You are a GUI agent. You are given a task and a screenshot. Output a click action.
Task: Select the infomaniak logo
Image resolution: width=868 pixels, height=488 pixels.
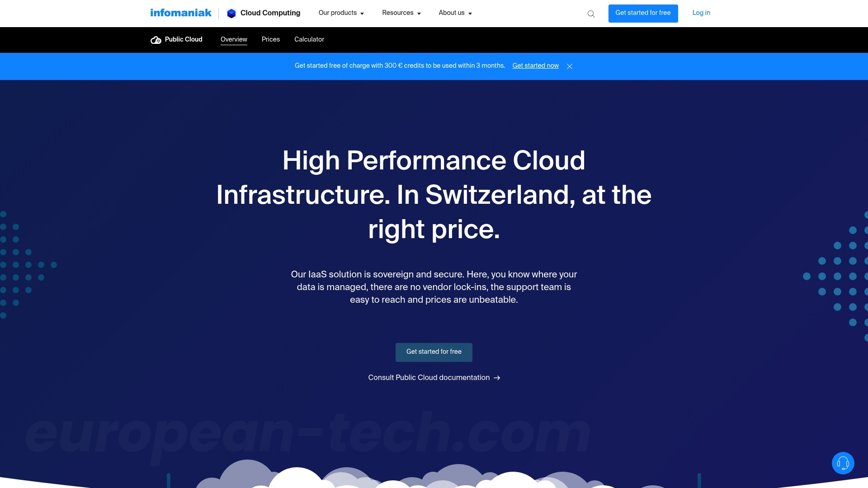point(180,13)
